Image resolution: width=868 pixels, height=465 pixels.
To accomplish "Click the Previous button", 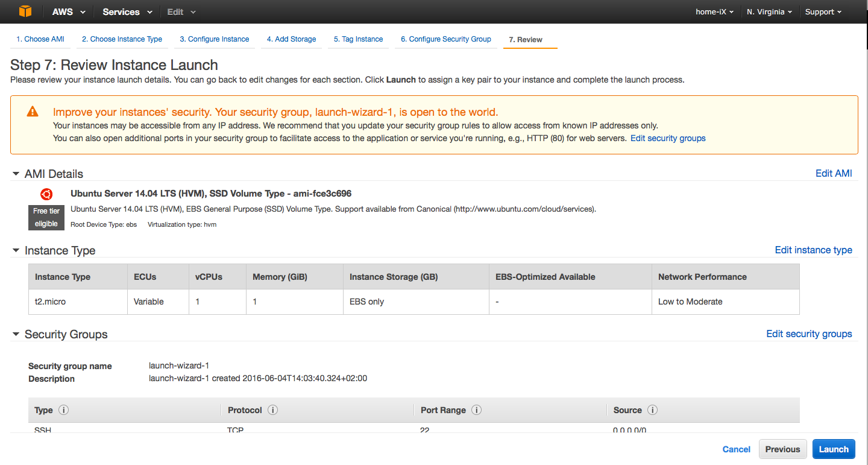I will click(782, 449).
